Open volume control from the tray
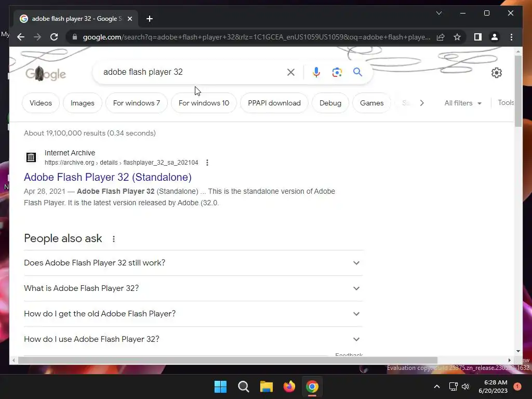 point(465,387)
